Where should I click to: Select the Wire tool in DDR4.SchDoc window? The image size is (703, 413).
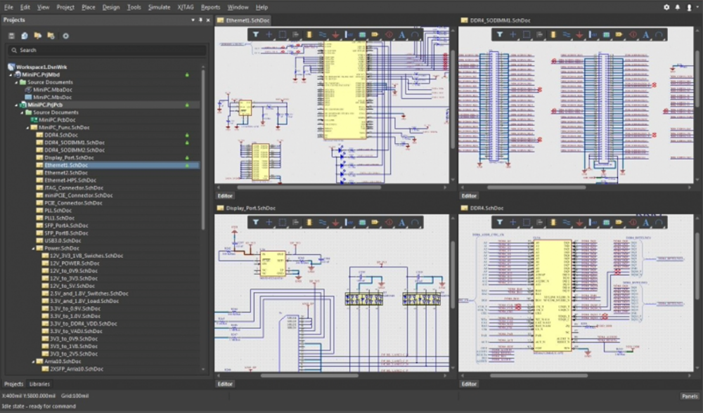(566, 222)
